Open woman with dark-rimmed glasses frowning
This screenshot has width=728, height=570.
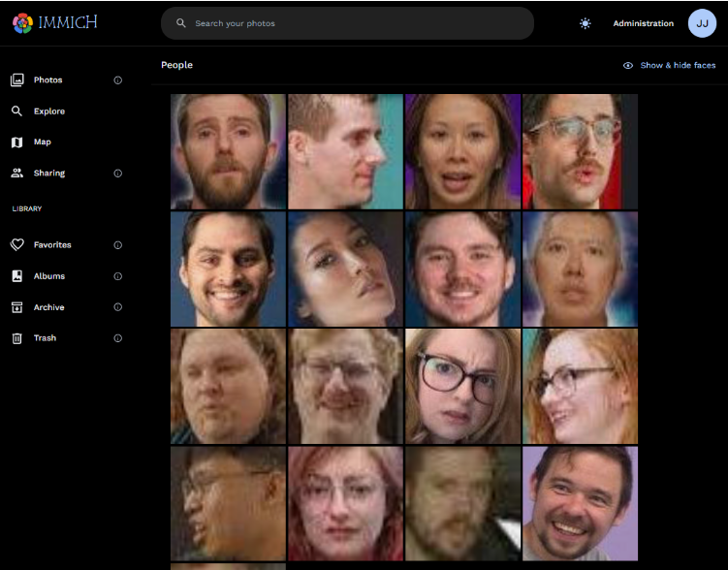click(463, 386)
